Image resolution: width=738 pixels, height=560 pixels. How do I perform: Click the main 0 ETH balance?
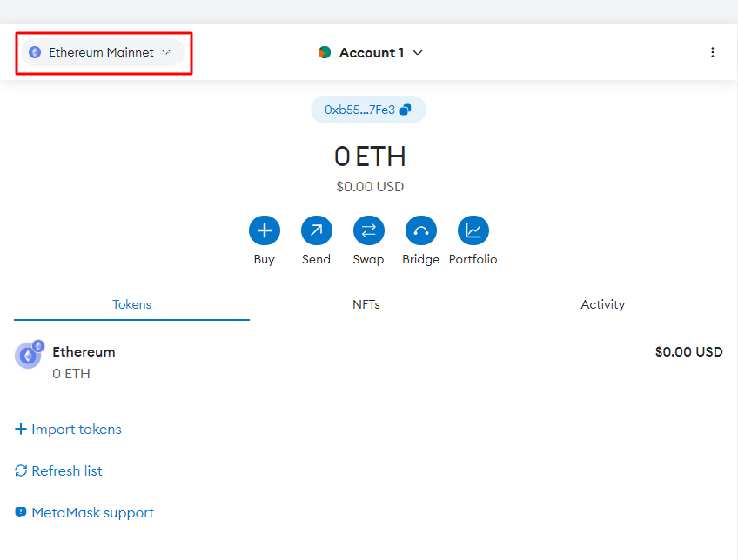pos(370,157)
